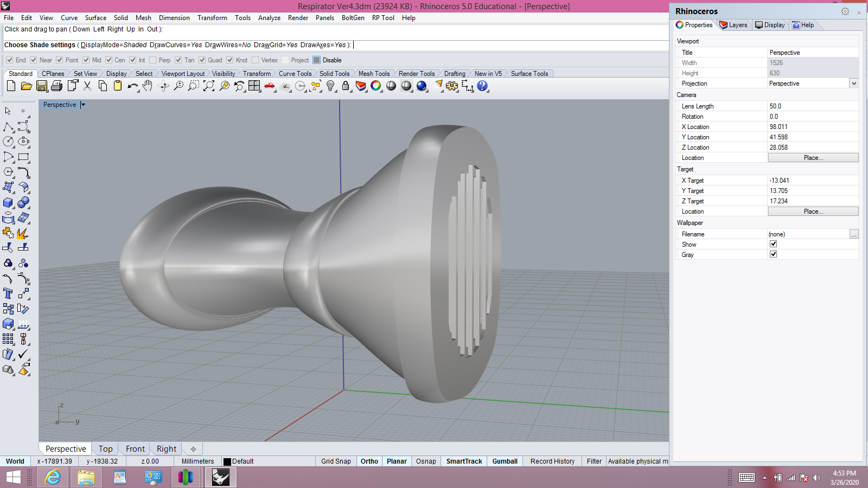Toggle the Point osnap checkbox
868x488 pixels.
[x=60, y=60]
